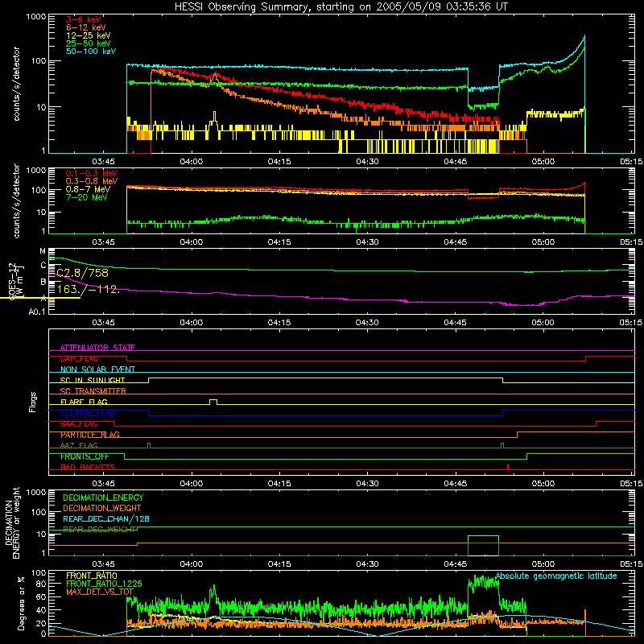Screen dimensions: 644x644
Task: Select the BAD_PACKETS flag label
Action: point(88,467)
